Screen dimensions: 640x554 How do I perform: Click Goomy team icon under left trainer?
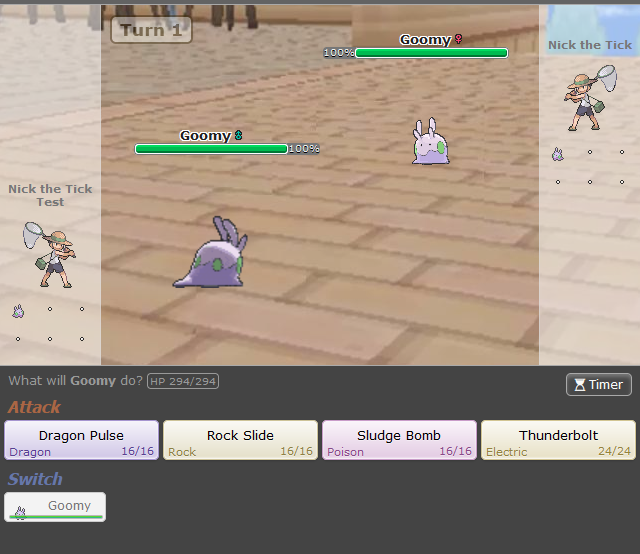coord(18,311)
